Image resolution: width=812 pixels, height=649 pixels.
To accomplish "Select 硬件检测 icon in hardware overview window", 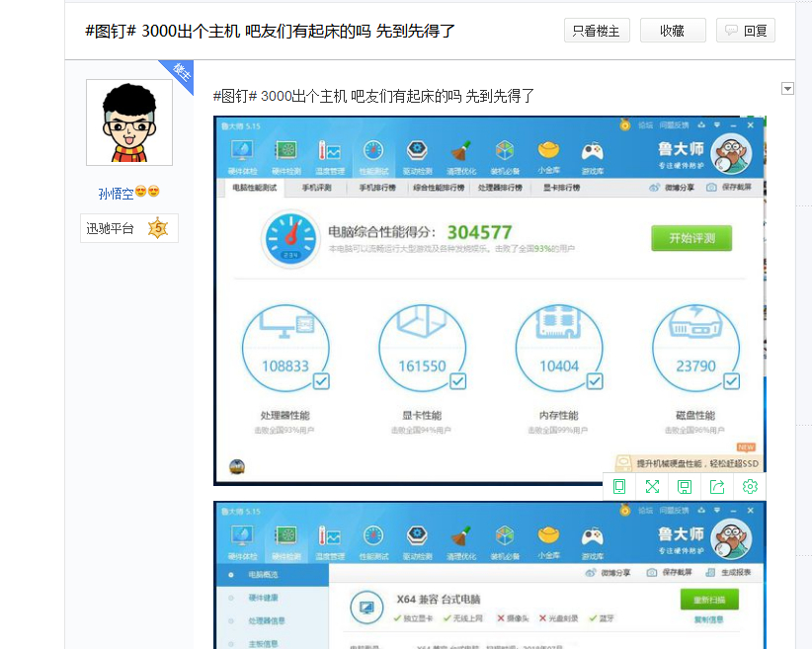I will pos(285,543).
